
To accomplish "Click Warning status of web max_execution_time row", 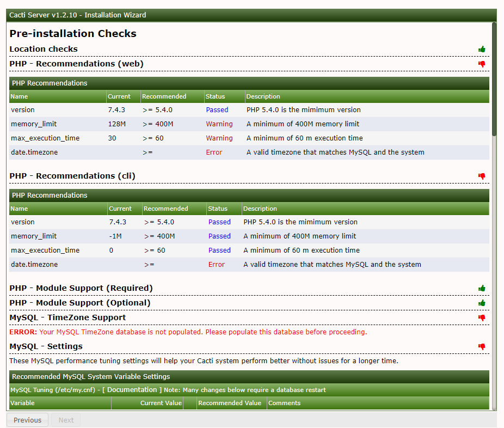I will [x=219, y=138].
